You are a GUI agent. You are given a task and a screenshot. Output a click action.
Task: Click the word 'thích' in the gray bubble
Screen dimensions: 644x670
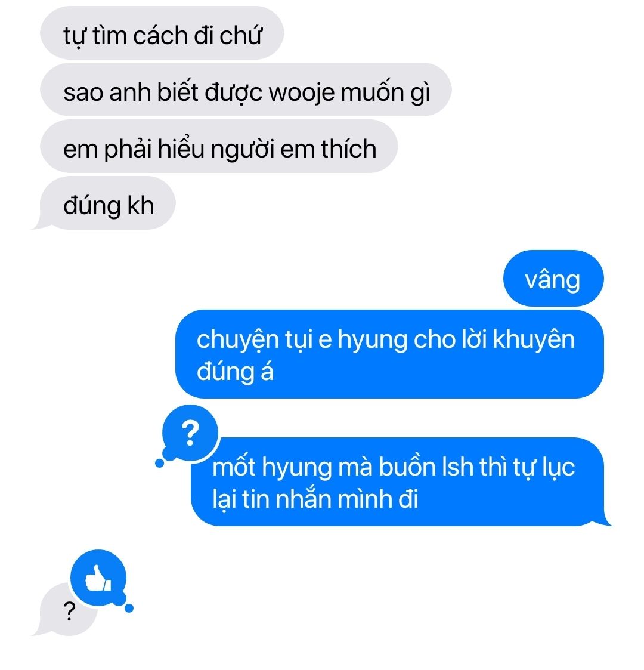point(349,149)
